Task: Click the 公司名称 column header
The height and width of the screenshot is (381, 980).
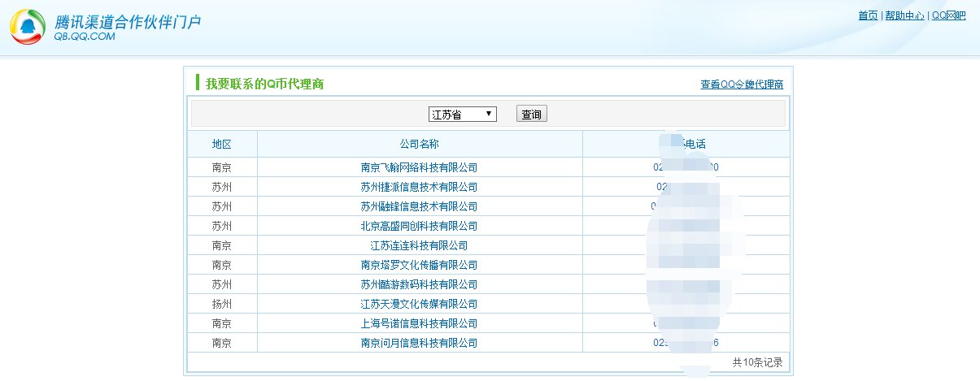Action: [420, 144]
